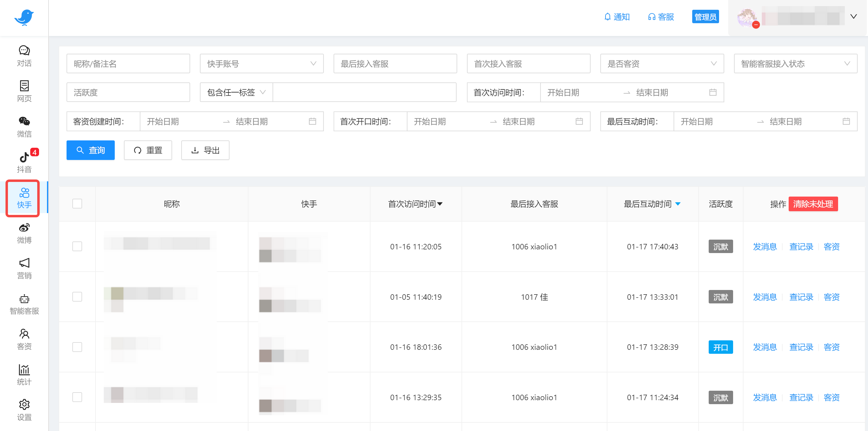This screenshot has width=868, height=431.
Task: Open the 对话 panel in the sidebar
Action: click(24, 56)
